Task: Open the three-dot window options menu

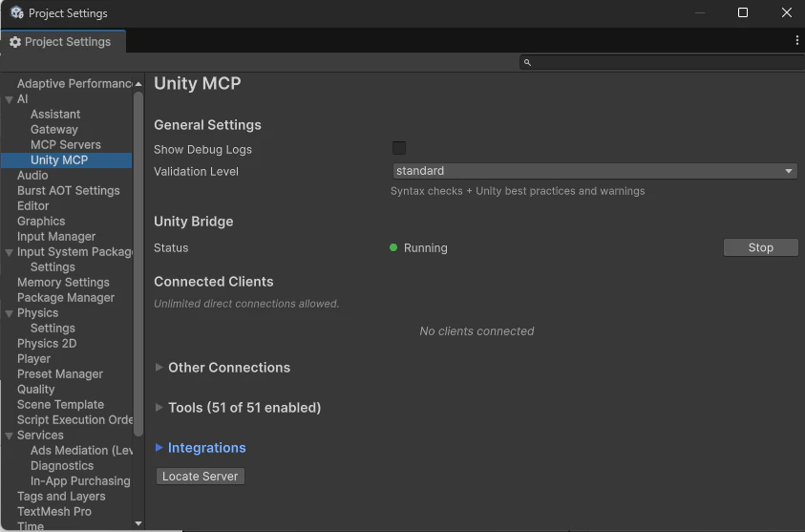Action: 796,40
